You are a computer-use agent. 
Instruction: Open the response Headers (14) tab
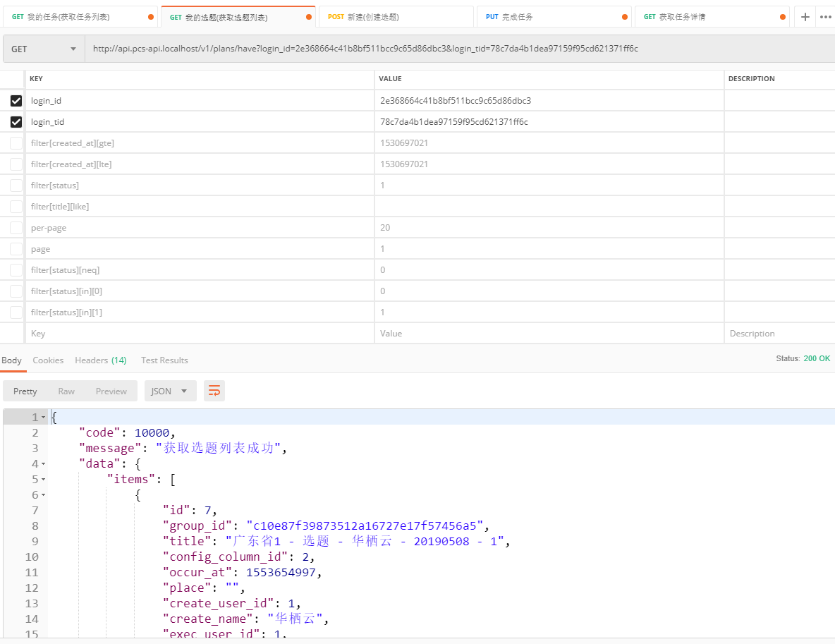[x=101, y=360]
